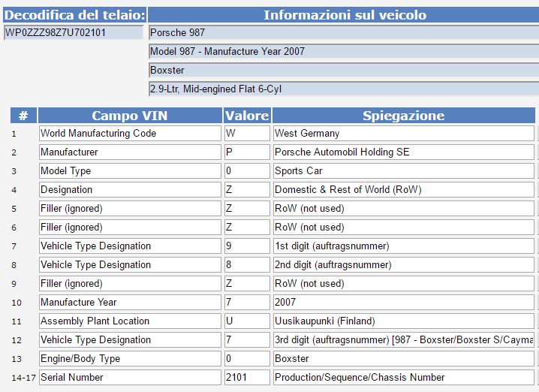
Task: Click 'Vehicle Type Designation' in row 7
Action: coord(130,246)
